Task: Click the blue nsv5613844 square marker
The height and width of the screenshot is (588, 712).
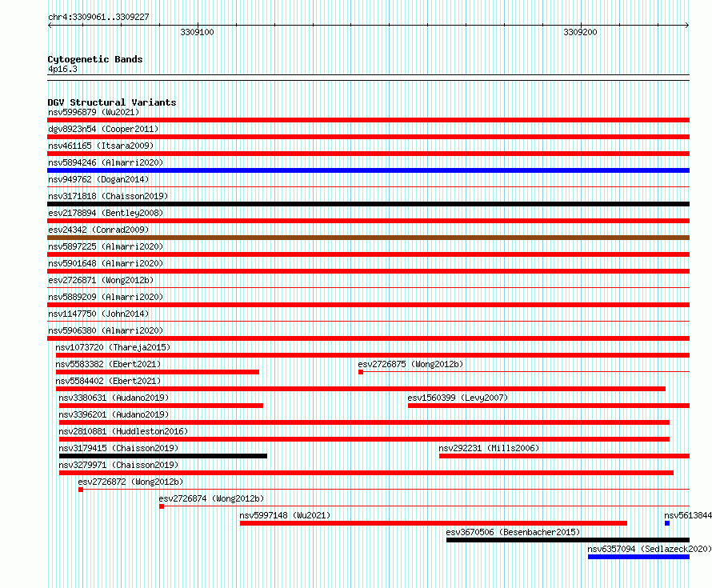Action: click(x=667, y=523)
